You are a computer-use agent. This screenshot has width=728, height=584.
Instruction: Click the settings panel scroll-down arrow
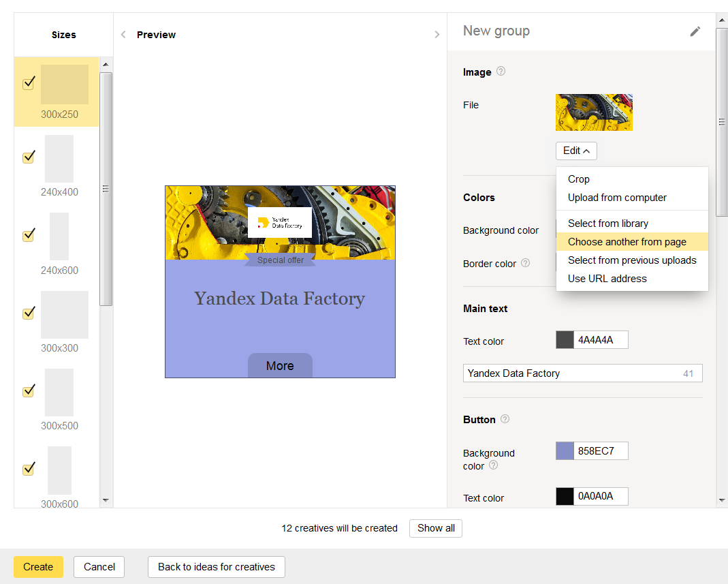coord(722,500)
